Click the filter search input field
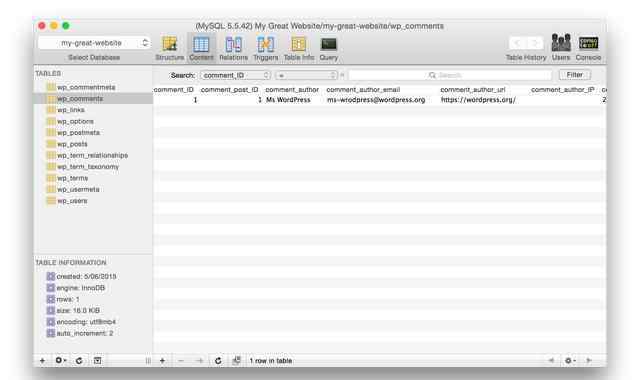The image size is (640, 380). 450,75
